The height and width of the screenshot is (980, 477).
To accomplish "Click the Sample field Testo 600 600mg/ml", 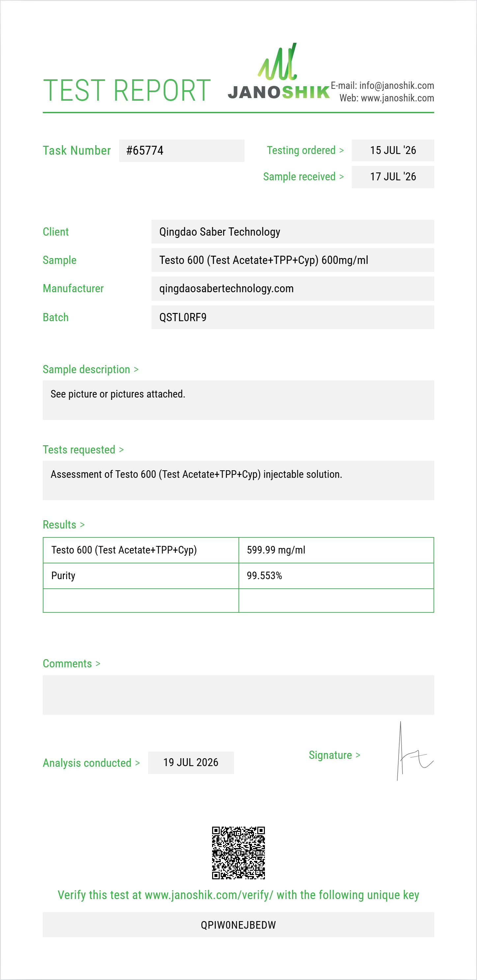I will pos(293,260).
